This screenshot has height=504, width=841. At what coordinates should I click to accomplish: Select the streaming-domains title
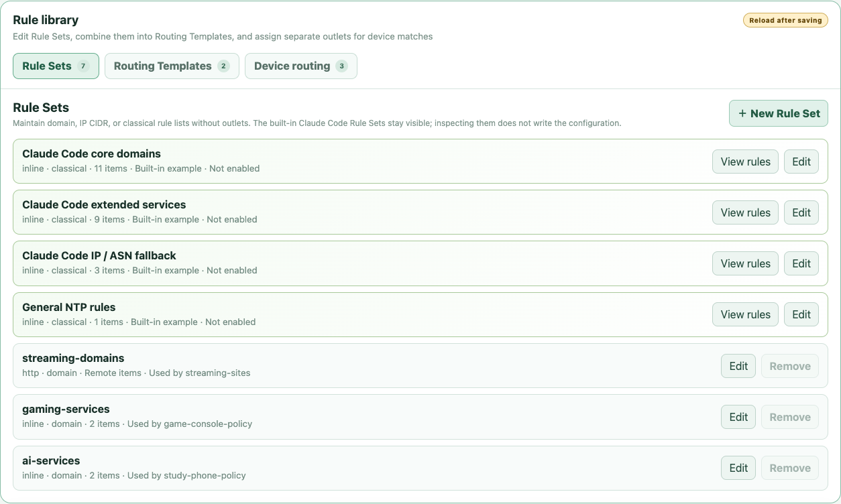(73, 358)
